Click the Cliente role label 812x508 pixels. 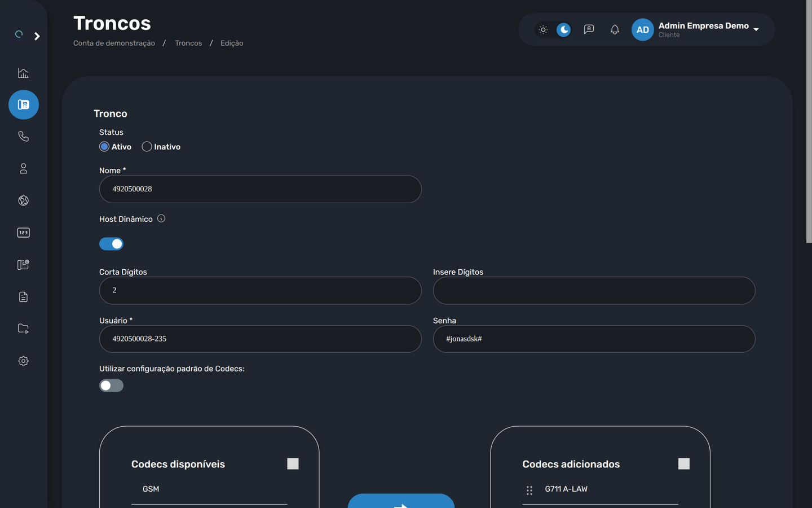tap(669, 35)
